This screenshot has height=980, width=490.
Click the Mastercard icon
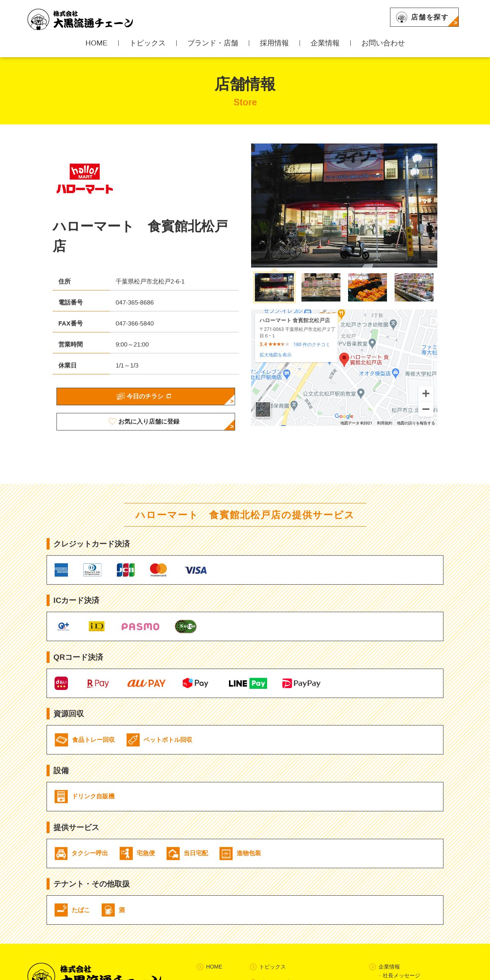point(158,570)
